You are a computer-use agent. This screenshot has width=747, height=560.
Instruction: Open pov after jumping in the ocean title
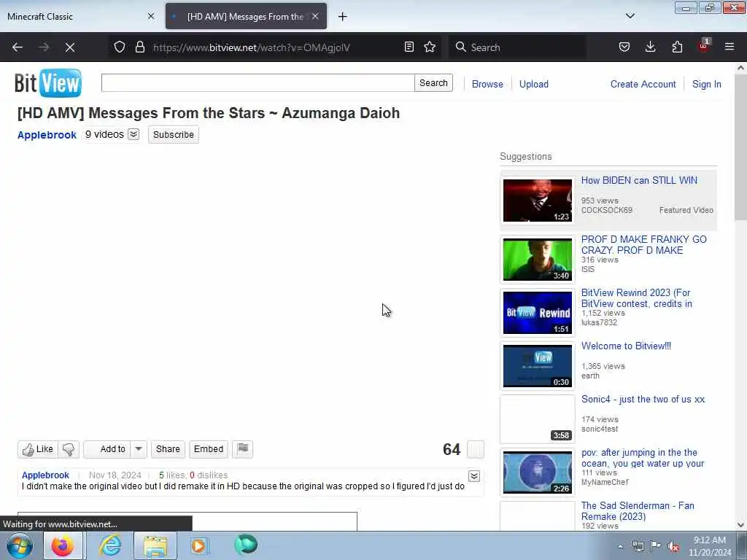pos(642,458)
